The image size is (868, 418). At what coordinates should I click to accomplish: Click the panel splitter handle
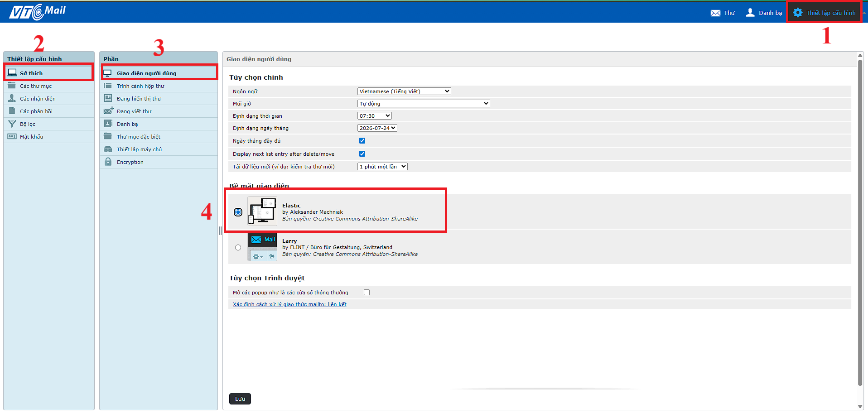[x=220, y=231]
